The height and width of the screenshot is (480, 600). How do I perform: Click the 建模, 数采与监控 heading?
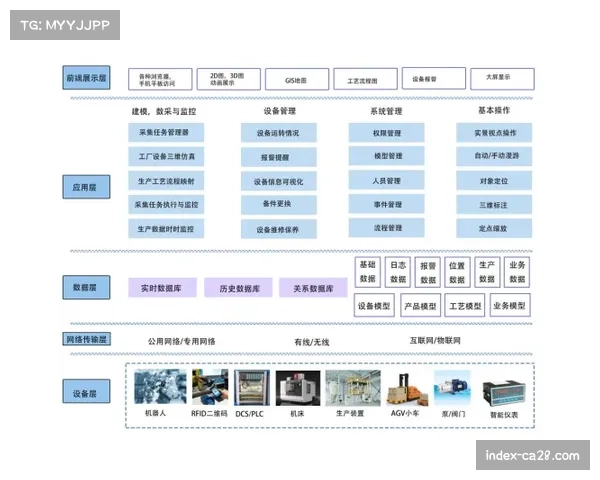tap(164, 111)
